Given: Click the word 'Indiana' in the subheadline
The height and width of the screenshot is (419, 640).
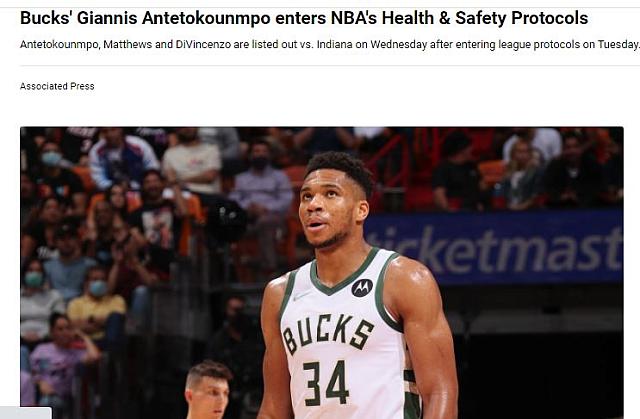Looking at the screenshot, I should click(x=334, y=44).
